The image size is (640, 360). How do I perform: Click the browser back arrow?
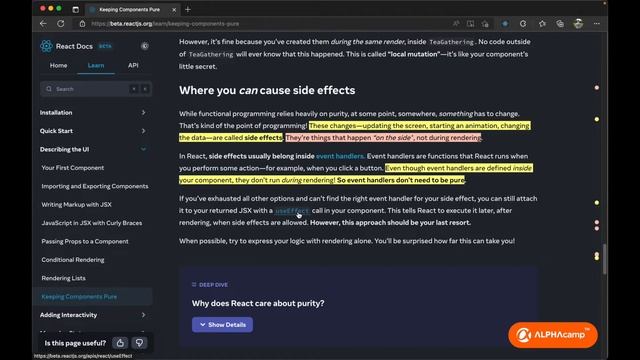(x=43, y=24)
